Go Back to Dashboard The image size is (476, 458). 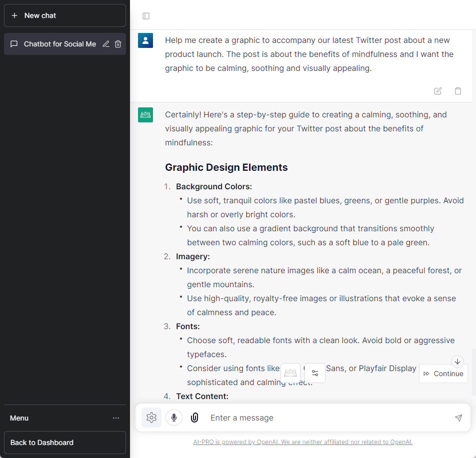pos(64,443)
